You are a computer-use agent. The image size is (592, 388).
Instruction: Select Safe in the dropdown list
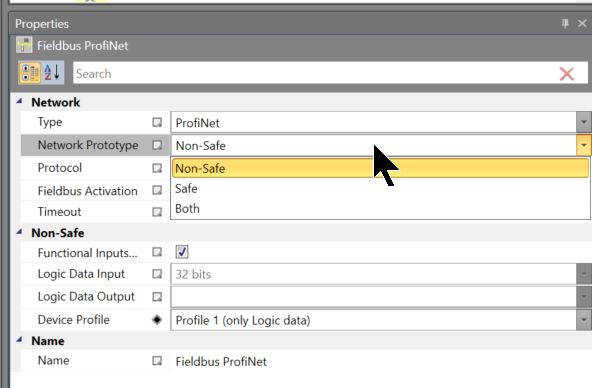pos(380,188)
